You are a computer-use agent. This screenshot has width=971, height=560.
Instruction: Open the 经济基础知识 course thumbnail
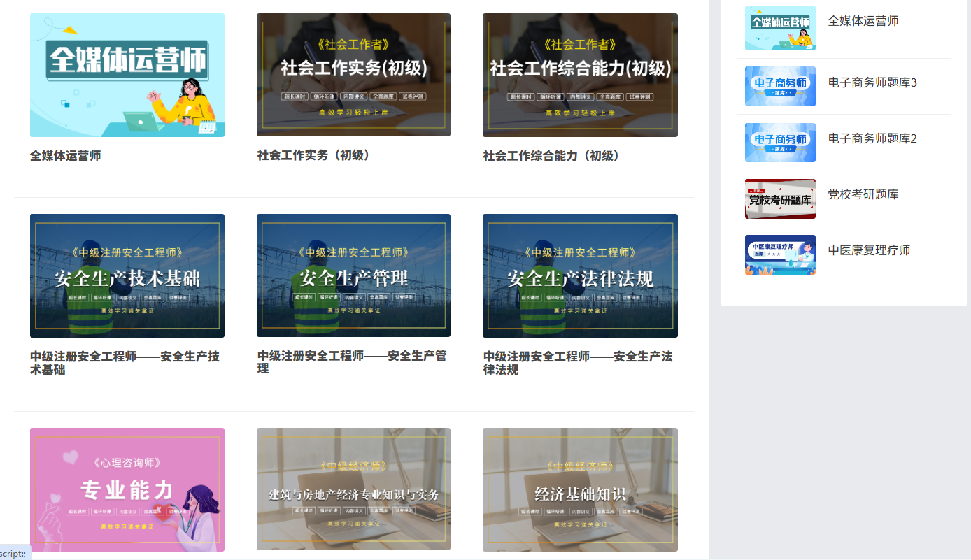[580, 489]
